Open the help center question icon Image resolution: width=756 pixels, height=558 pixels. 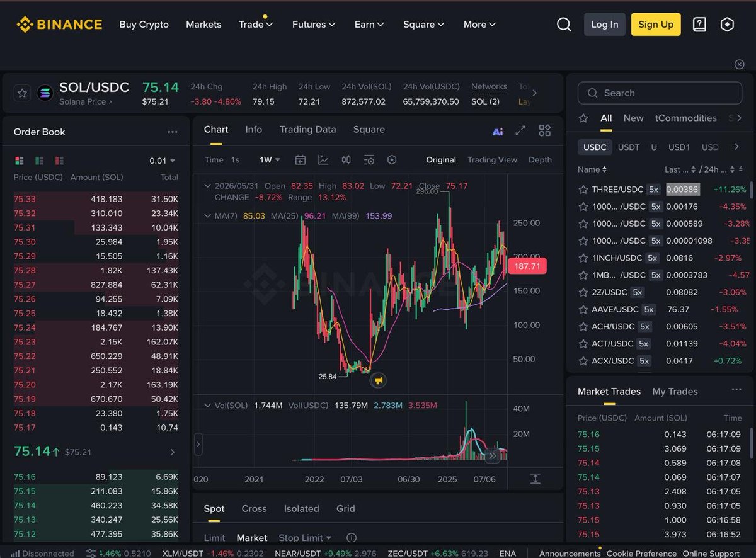(x=699, y=25)
